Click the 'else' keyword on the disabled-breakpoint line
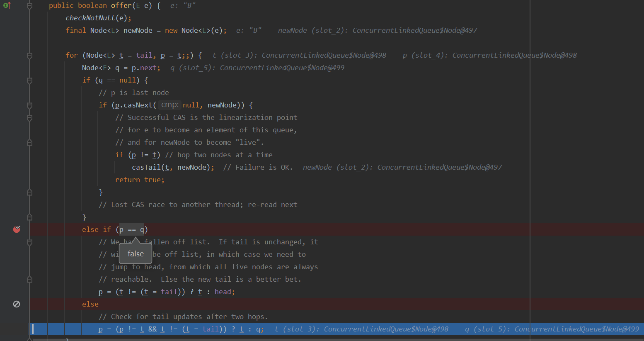The width and height of the screenshot is (644, 341). click(90, 304)
